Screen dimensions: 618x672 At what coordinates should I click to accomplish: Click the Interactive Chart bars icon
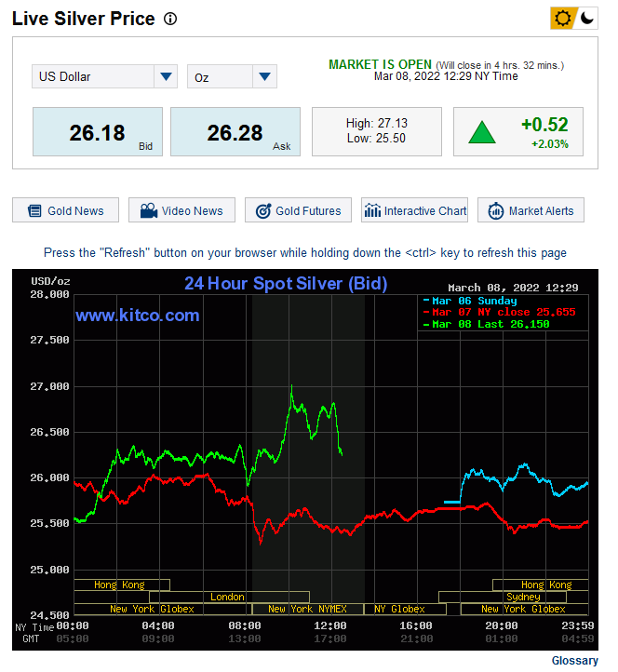pyautogui.click(x=372, y=210)
